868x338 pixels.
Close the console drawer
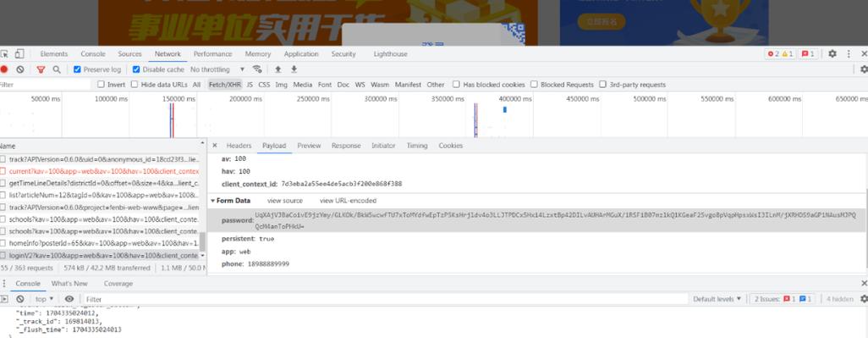point(864,283)
